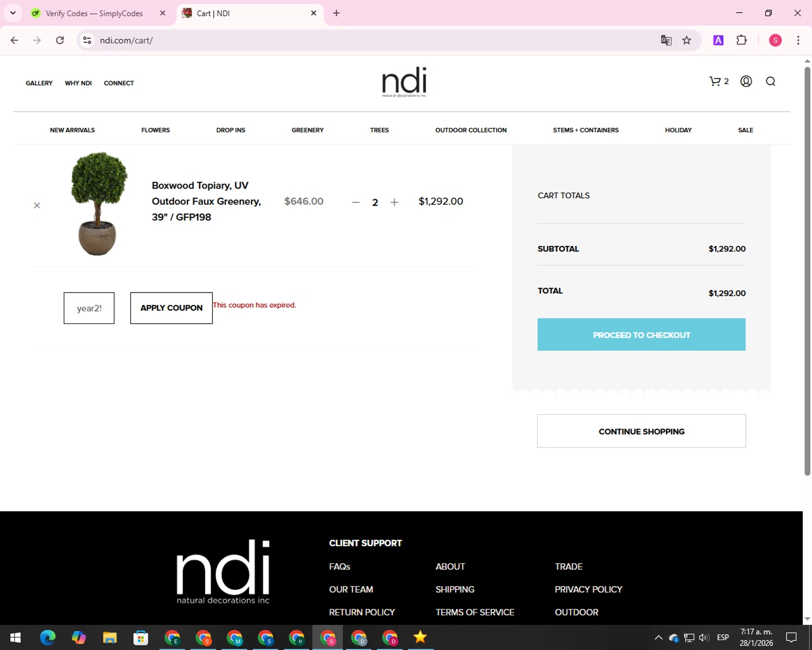The image size is (812, 650).
Task: Go to the ndi logo home link in the header
Action: [x=404, y=82]
